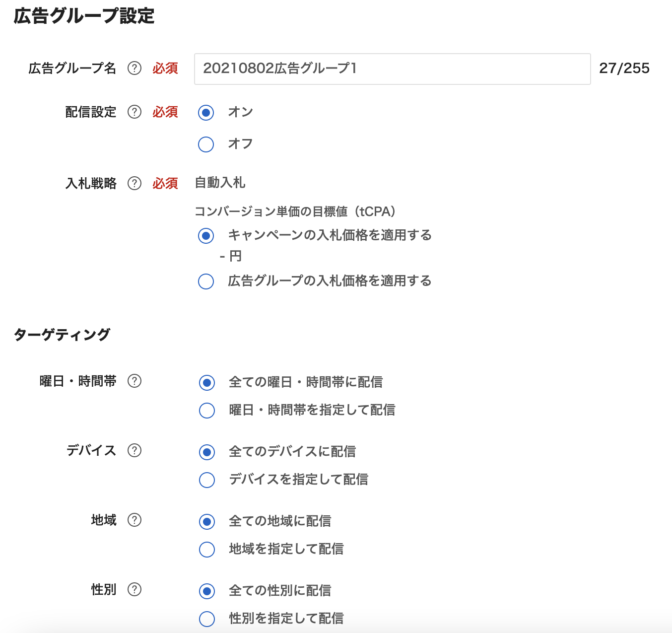This screenshot has width=672, height=633.
Task: Click the 広告グループ名 text input field
Action: pos(392,69)
